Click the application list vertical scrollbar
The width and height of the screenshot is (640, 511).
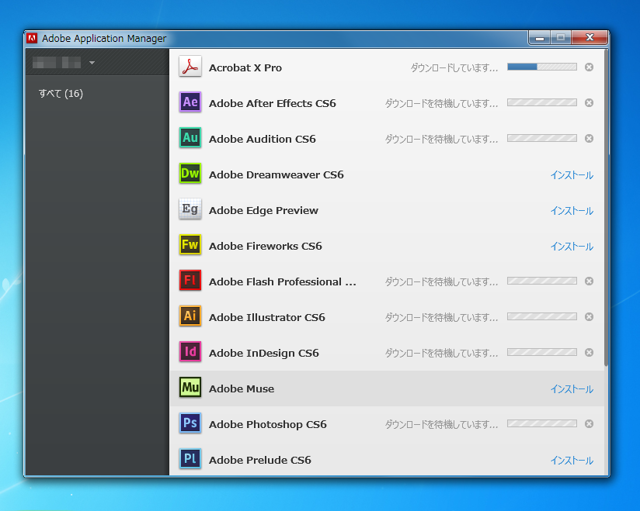(x=606, y=208)
